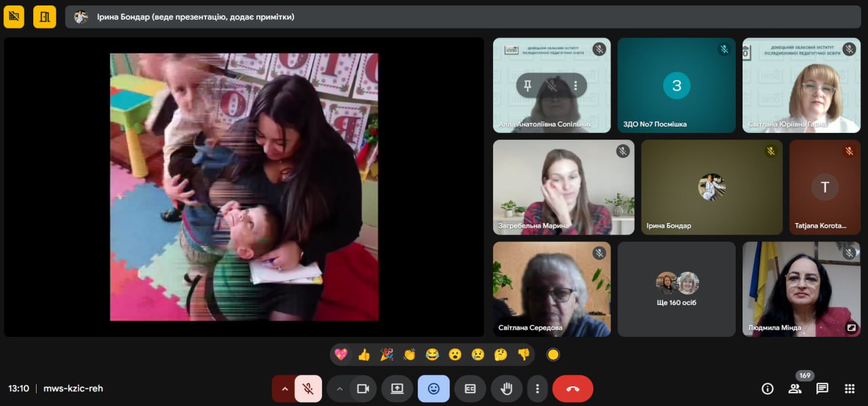Expand video settings arrow beside camera

pos(339,388)
